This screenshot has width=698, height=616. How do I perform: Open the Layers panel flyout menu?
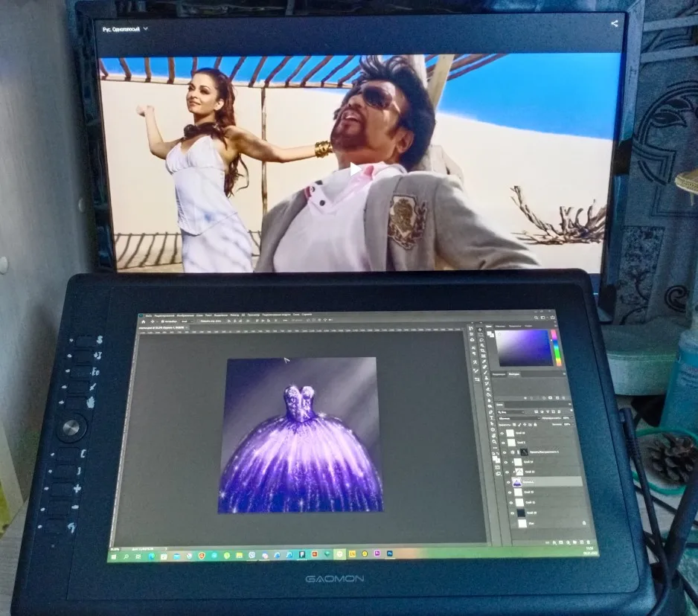tap(570, 404)
